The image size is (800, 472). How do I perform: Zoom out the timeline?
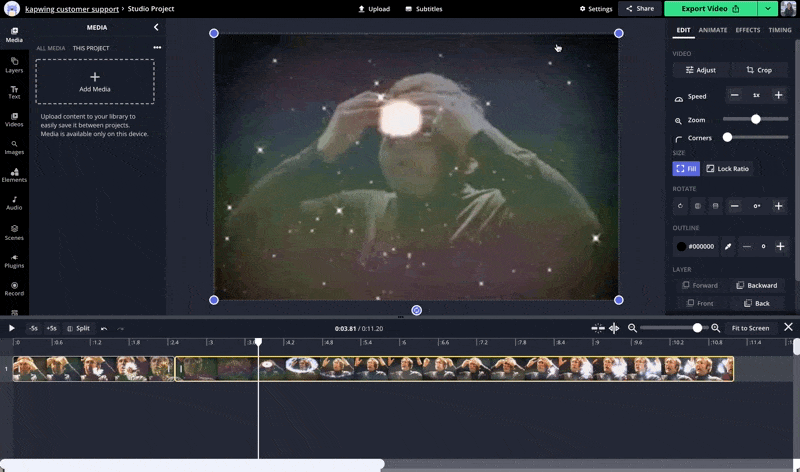632,328
